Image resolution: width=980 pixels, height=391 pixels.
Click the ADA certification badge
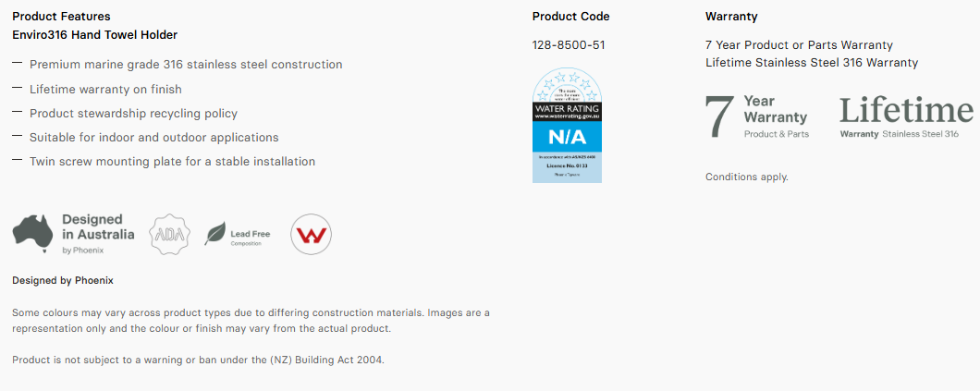point(169,234)
